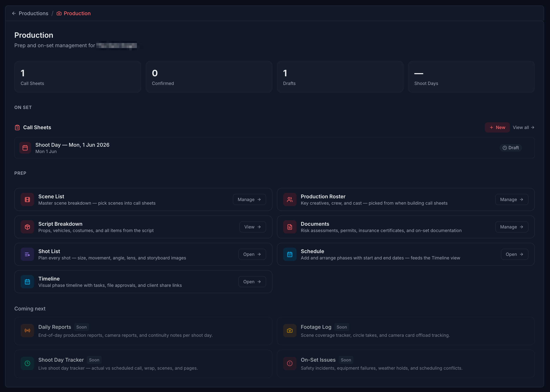550x392 pixels.
Task: Click the Coming next heading
Action: pos(30,309)
